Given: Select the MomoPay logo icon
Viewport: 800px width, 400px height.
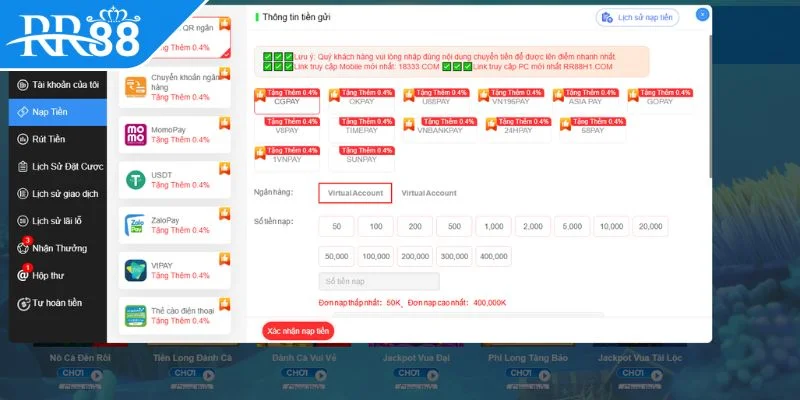Looking at the screenshot, I should [135, 135].
